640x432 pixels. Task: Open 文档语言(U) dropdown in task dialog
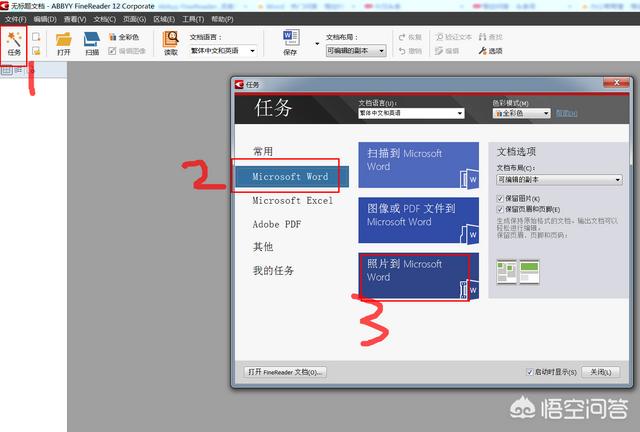coord(411,113)
